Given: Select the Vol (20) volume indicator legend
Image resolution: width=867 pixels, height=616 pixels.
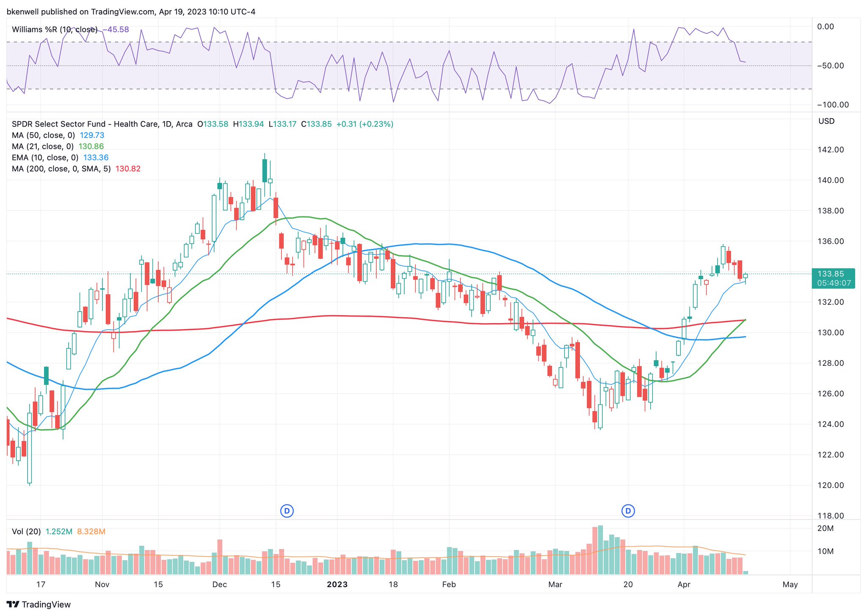Looking at the screenshot, I should [26, 532].
